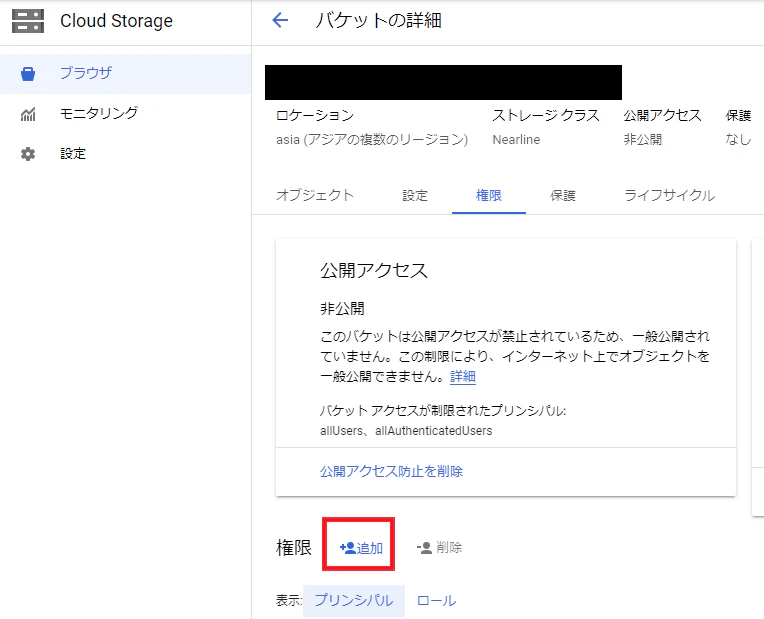764x619 pixels.
Task: Click the ロケーション column label
Action: coord(315,115)
